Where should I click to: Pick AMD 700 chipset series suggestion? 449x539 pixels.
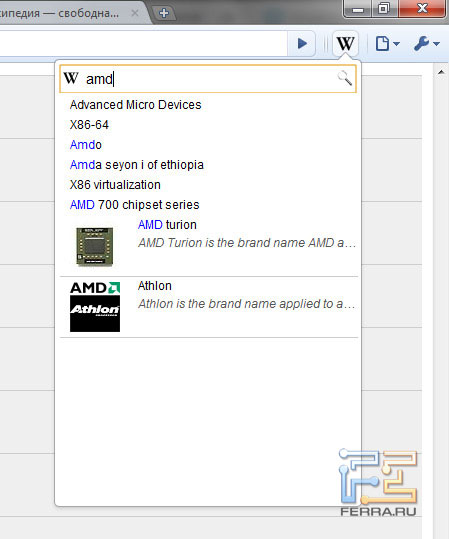pyautogui.click(x=134, y=205)
